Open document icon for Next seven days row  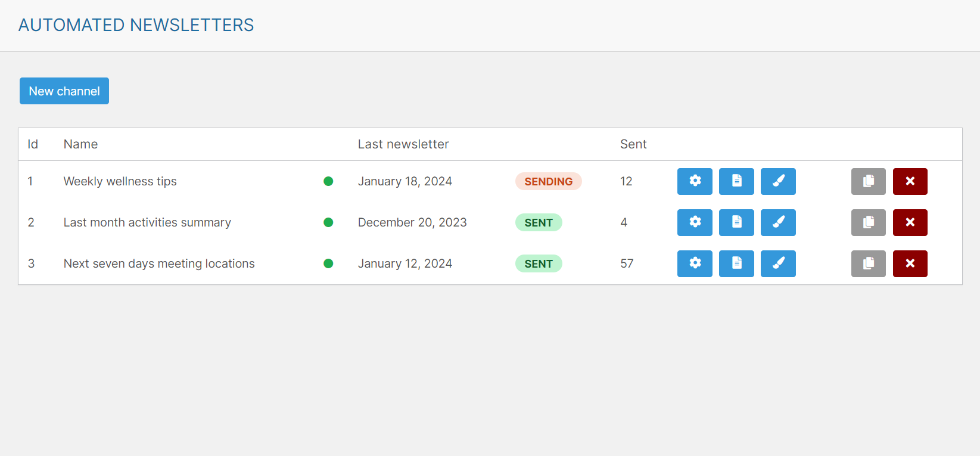click(736, 263)
